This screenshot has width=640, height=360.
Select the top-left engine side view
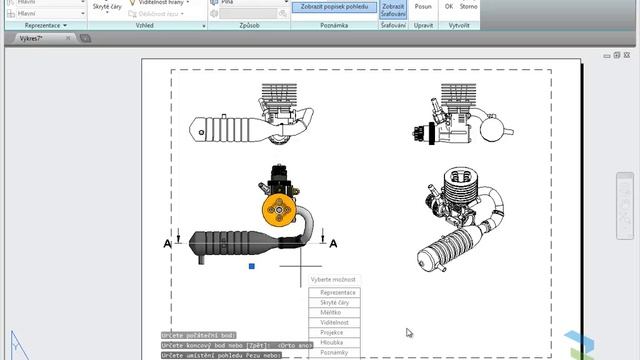251,114
